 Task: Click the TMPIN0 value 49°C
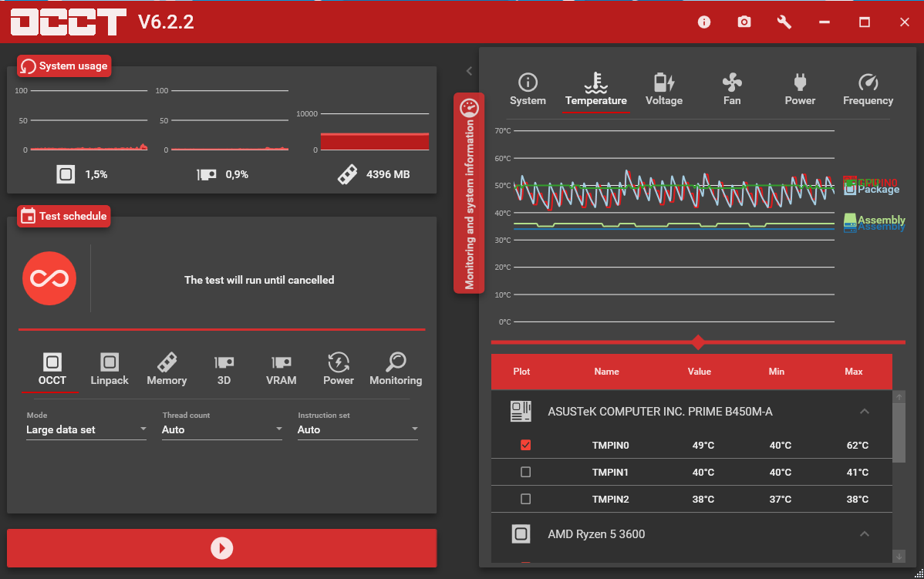pos(703,446)
